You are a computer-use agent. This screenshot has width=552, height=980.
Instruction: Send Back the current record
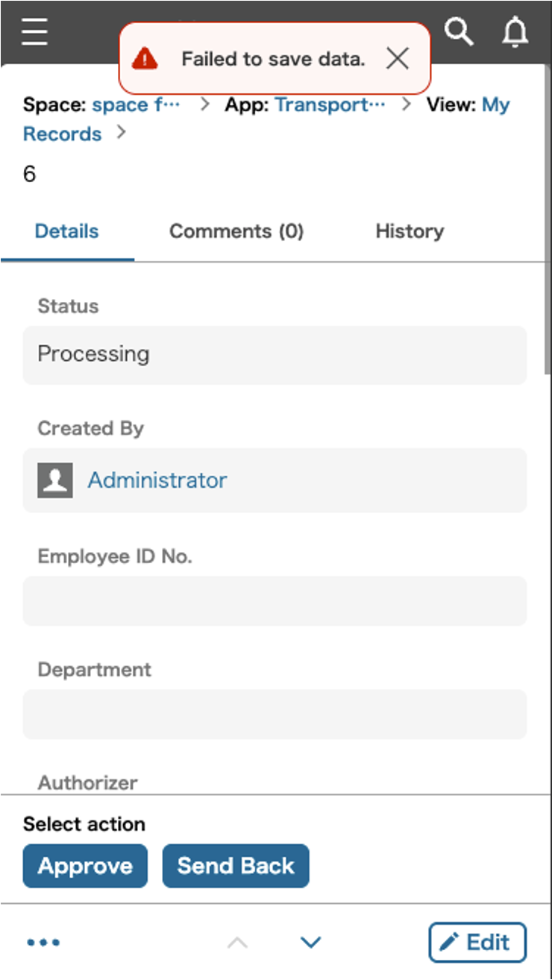[236, 866]
